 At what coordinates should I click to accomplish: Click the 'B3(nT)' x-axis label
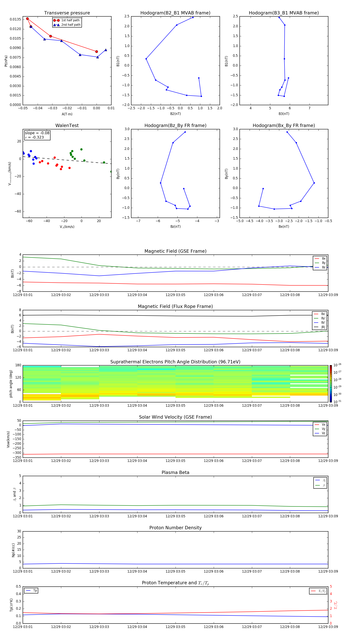coord(284,114)
